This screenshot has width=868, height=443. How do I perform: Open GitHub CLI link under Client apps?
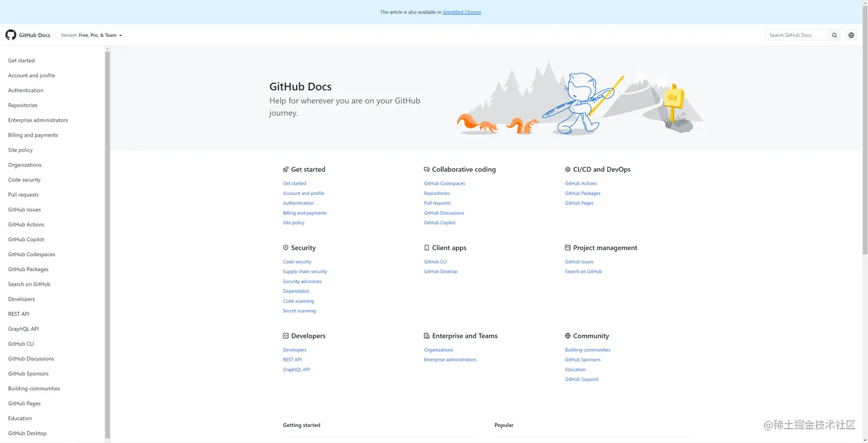435,262
